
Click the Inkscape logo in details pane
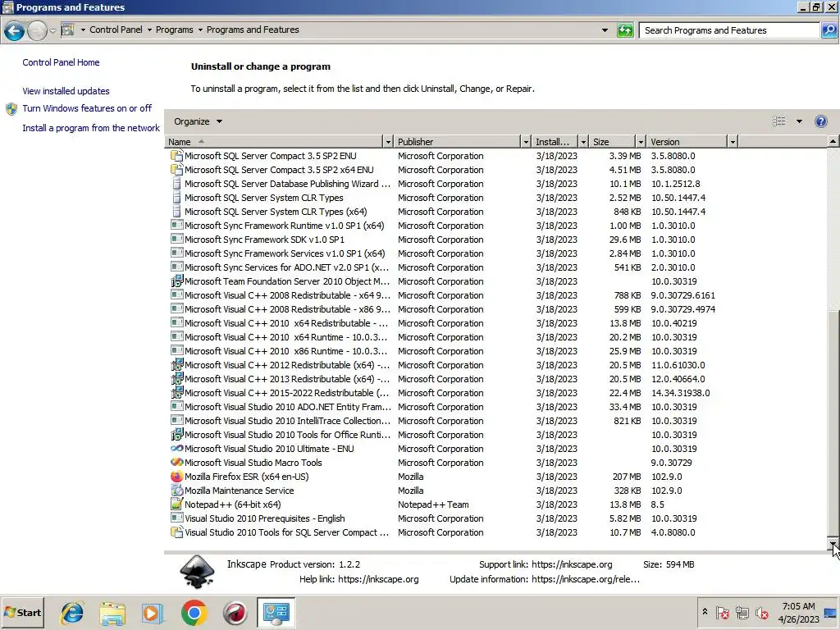click(197, 572)
